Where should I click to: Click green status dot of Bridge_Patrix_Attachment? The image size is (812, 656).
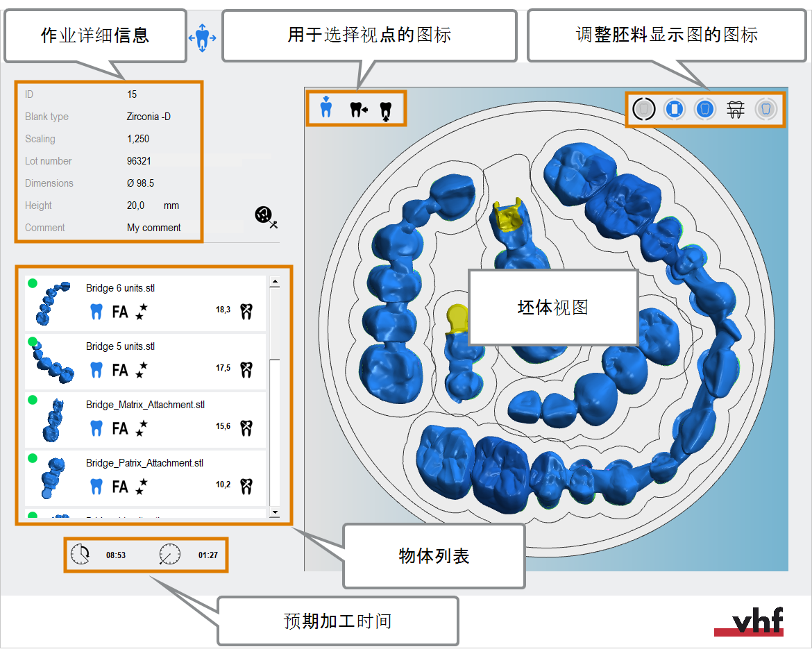[x=32, y=458]
